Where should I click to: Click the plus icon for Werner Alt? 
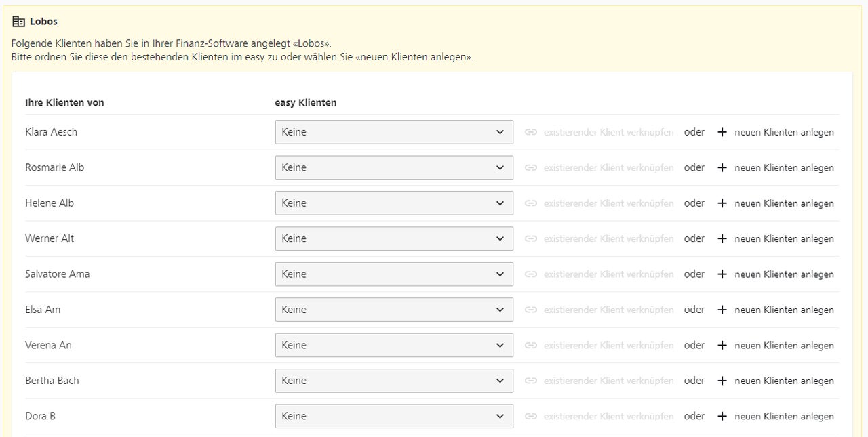(x=722, y=238)
